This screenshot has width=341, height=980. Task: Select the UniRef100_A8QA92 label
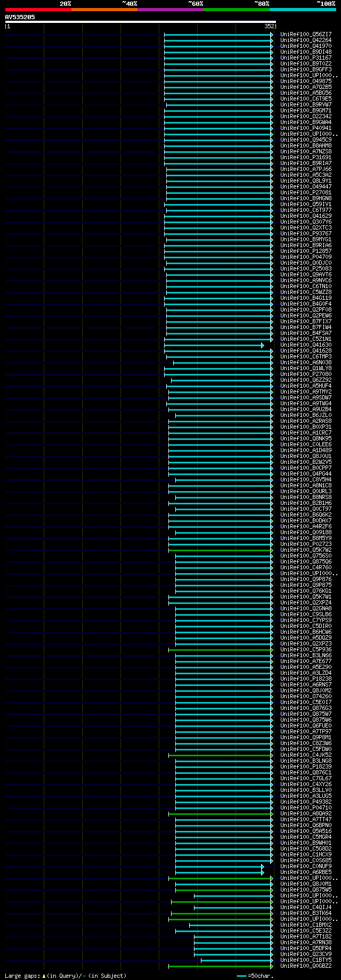(306, 813)
